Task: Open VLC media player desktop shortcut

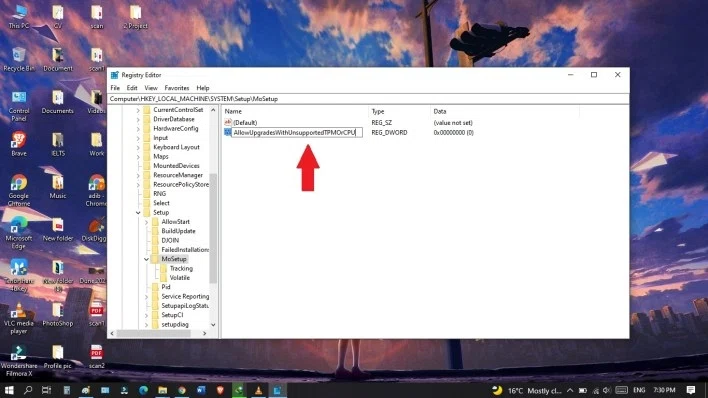Action: [19, 318]
